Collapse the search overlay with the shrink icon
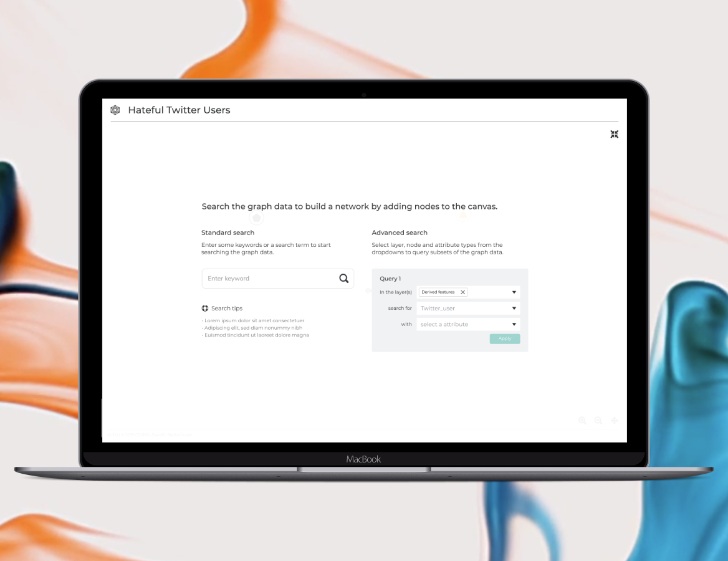 pos(615,134)
